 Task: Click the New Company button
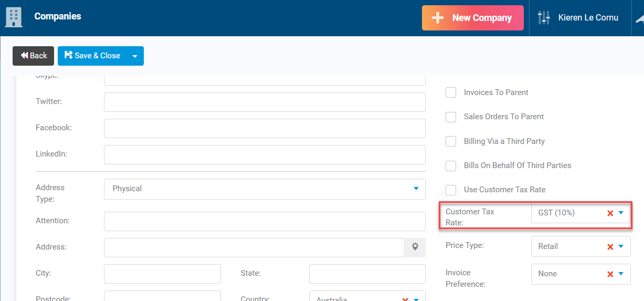pyautogui.click(x=473, y=18)
